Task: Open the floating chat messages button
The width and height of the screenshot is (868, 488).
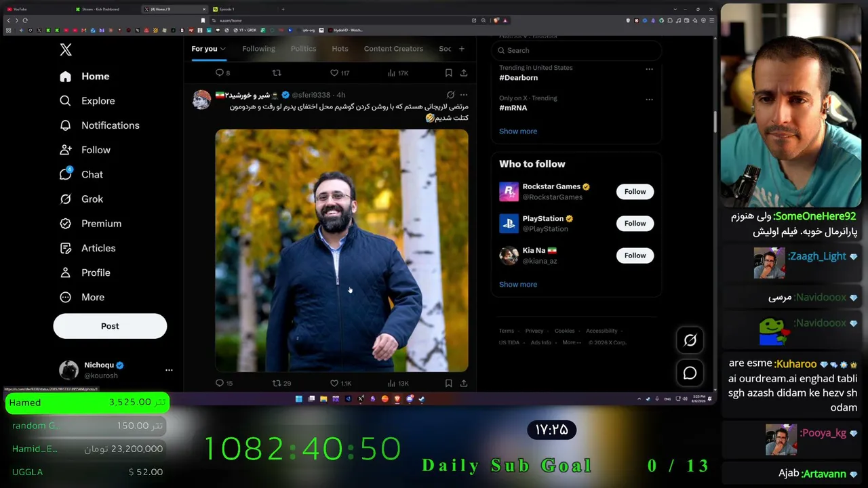Action: [690, 373]
